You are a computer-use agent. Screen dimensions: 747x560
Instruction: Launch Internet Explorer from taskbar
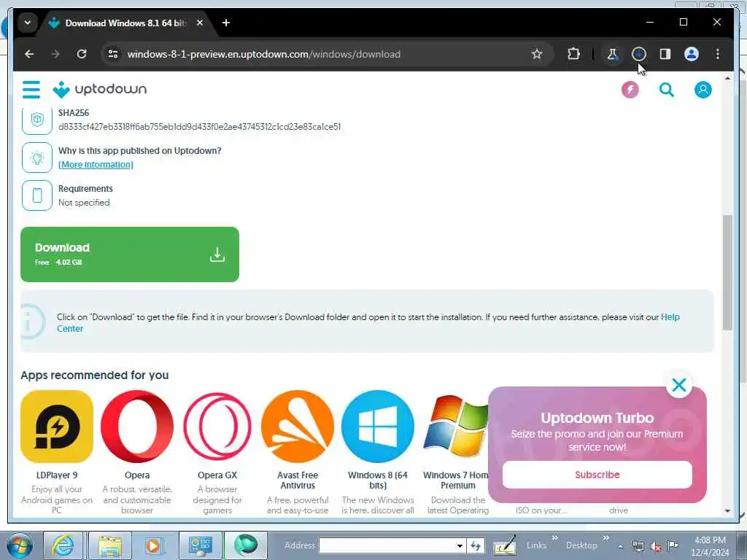point(63,545)
